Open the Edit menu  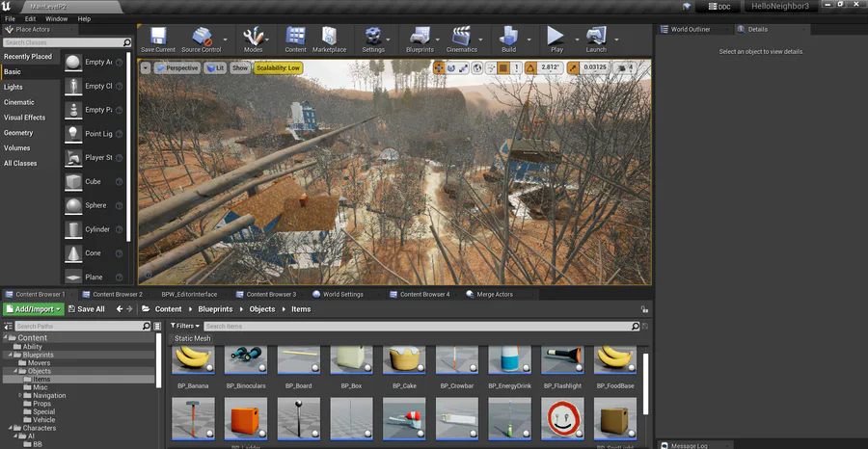click(x=31, y=19)
